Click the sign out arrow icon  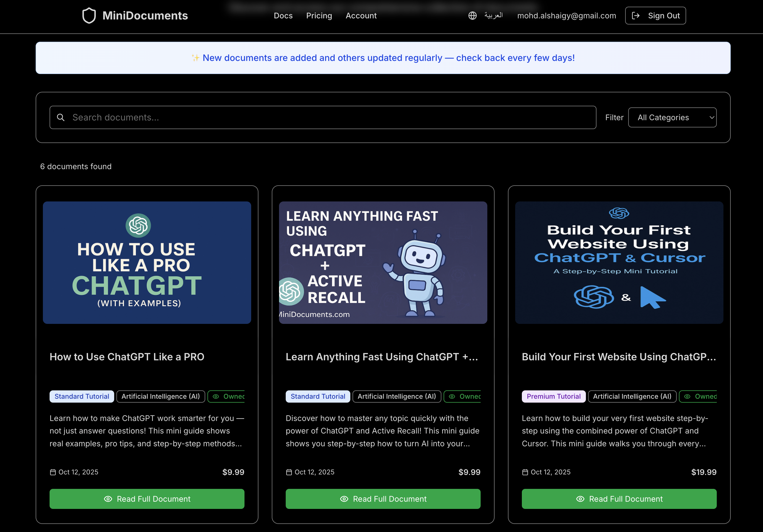[635, 16]
